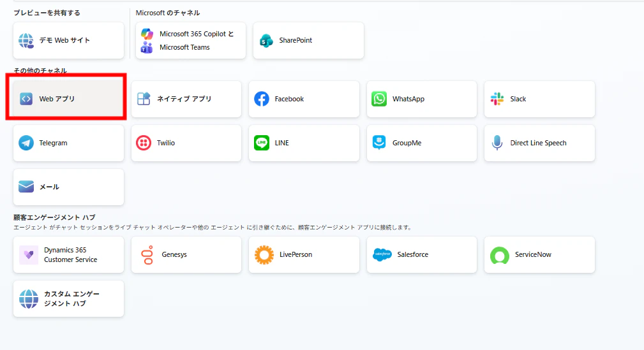The width and height of the screenshot is (644, 350).
Task: Click the globe icon on デモ Web サイト
Action: [26, 41]
